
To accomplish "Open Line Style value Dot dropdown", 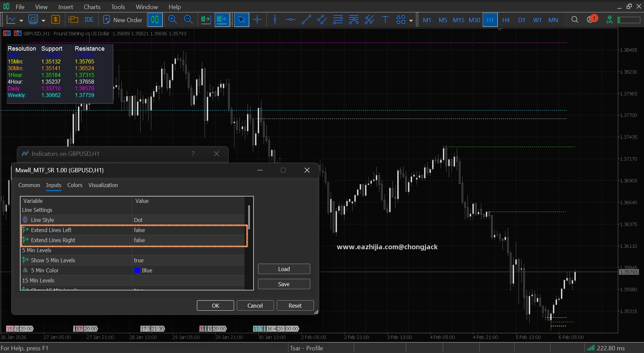I will point(189,220).
